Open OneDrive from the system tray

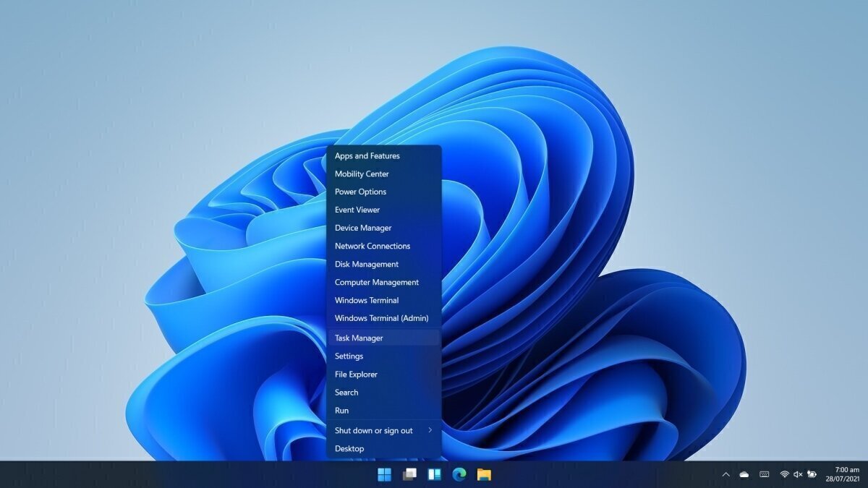[744, 474]
